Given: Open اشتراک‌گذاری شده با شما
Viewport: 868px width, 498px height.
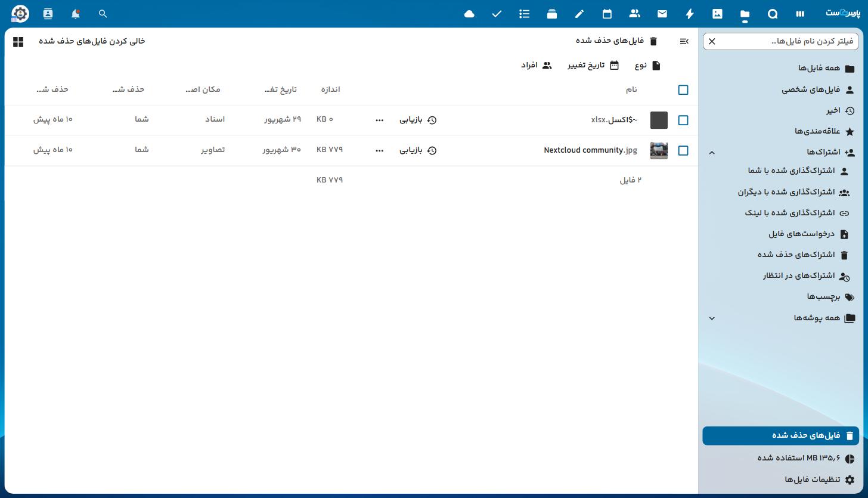Looking at the screenshot, I should pos(780,171).
